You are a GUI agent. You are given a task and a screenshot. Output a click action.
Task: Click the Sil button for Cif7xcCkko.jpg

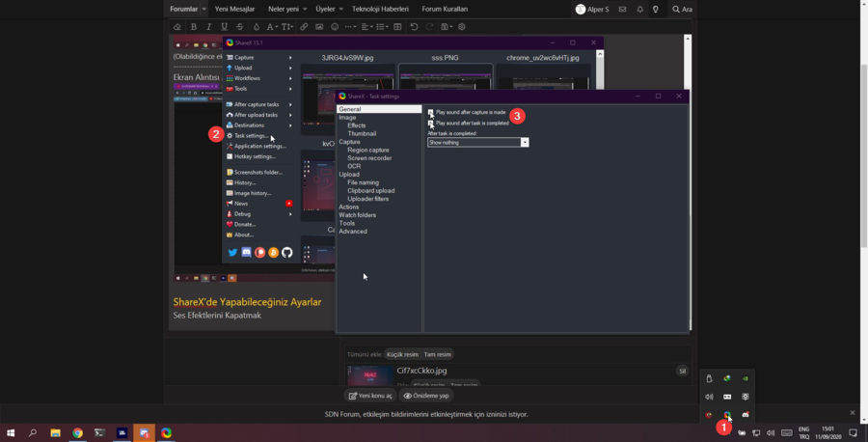pos(683,372)
